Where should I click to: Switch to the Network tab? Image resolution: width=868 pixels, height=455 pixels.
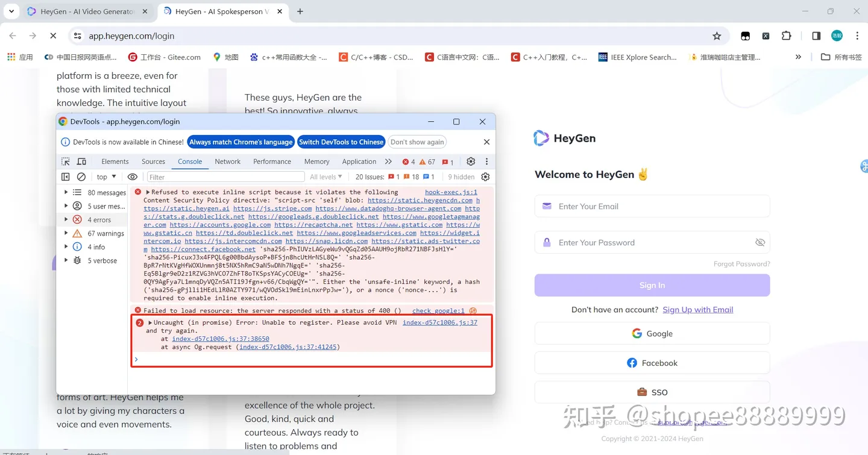tap(228, 162)
